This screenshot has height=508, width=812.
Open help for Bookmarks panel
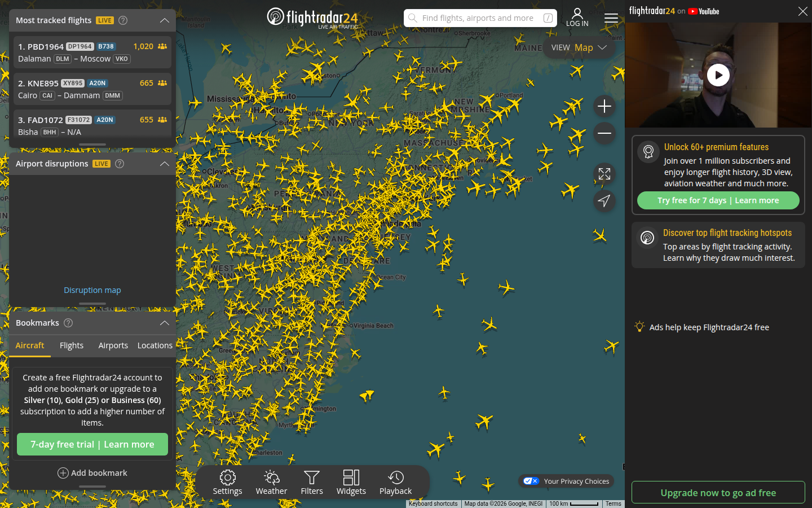[x=68, y=323]
